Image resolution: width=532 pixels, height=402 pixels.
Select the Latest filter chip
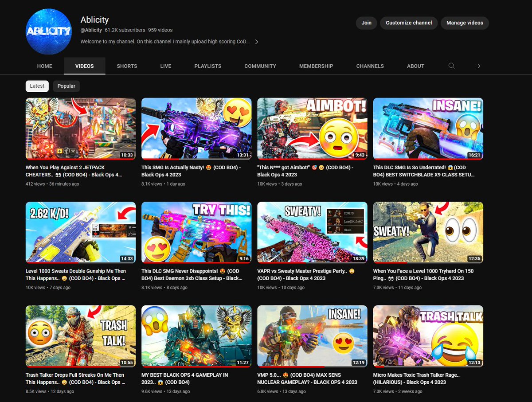pyautogui.click(x=37, y=86)
